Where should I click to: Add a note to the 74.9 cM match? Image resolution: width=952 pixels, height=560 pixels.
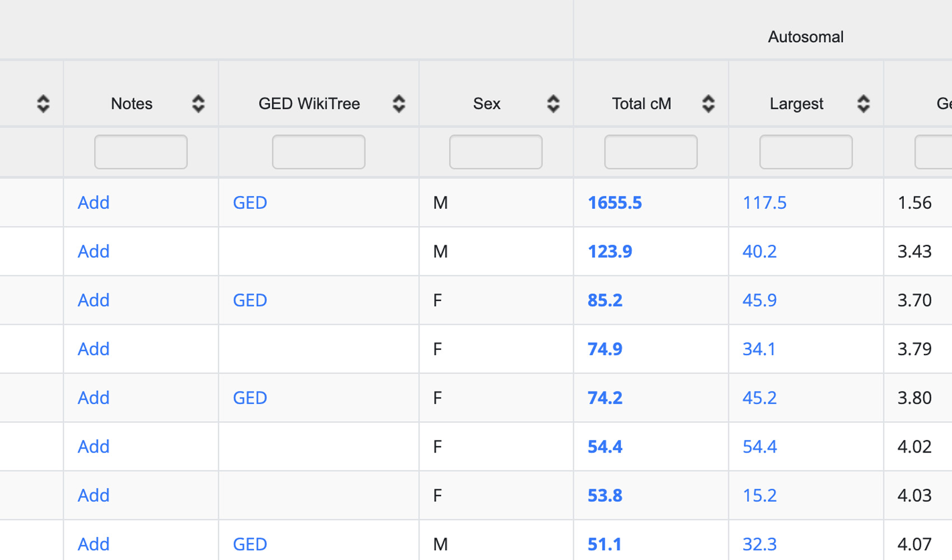coord(94,349)
